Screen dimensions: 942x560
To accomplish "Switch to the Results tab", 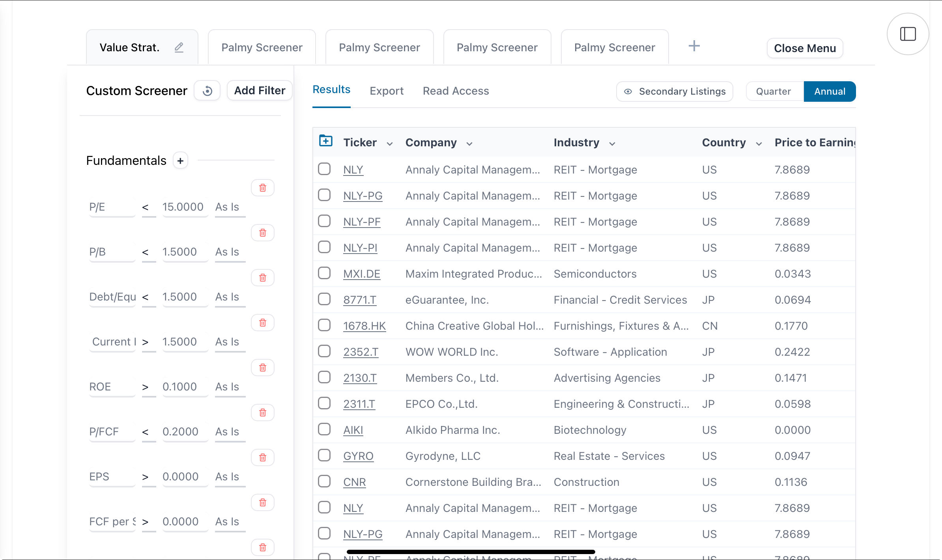I will click(x=331, y=90).
